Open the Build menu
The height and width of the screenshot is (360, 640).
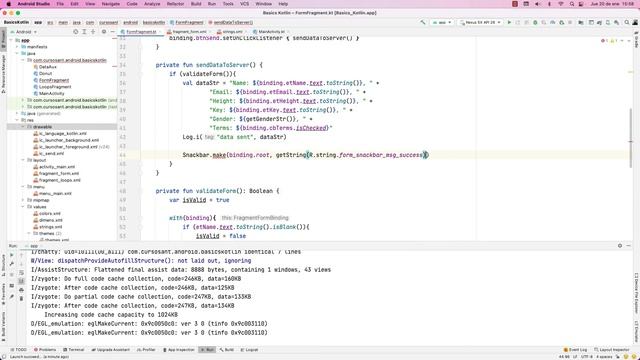(x=196, y=4)
